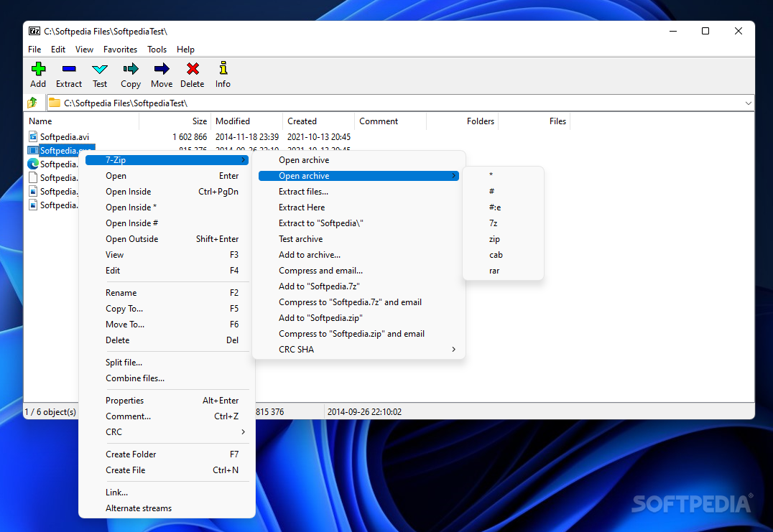Open the View menu
The height and width of the screenshot is (532, 773).
(84, 50)
